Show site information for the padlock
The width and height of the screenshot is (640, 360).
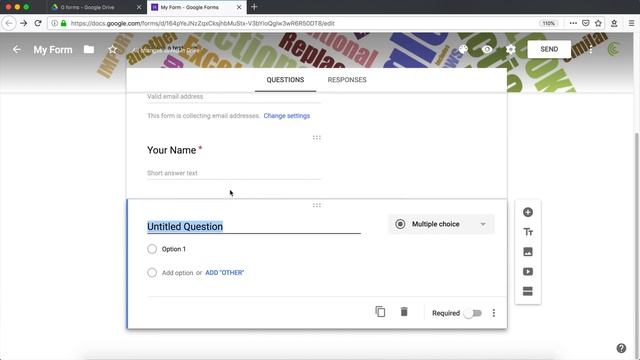pos(64,23)
